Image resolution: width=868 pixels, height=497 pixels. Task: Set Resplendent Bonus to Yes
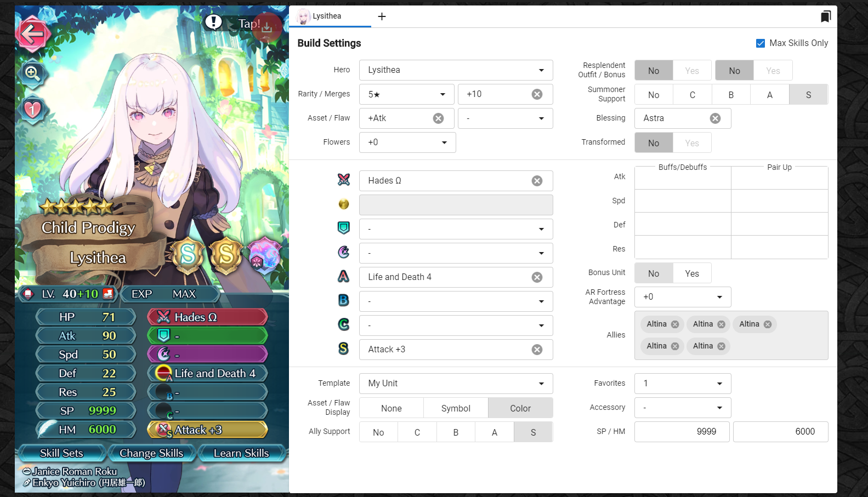click(x=773, y=71)
